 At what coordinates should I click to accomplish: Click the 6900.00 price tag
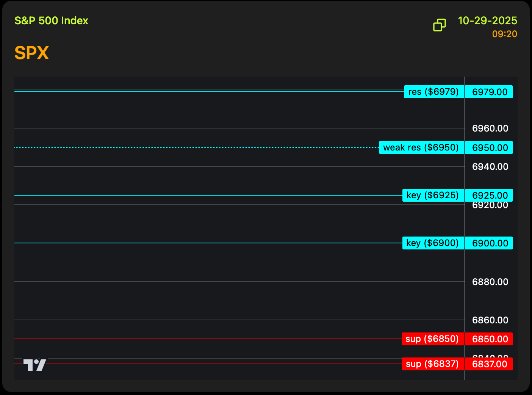tap(489, 243)
